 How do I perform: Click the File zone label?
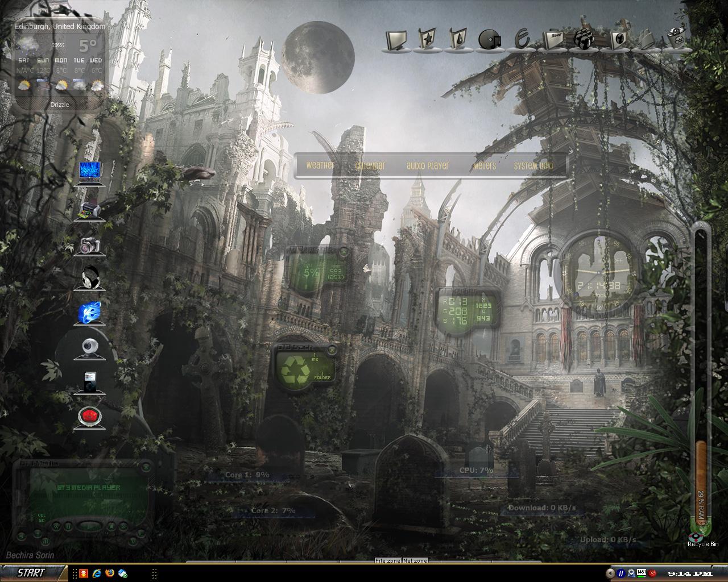tap(388, 560)
